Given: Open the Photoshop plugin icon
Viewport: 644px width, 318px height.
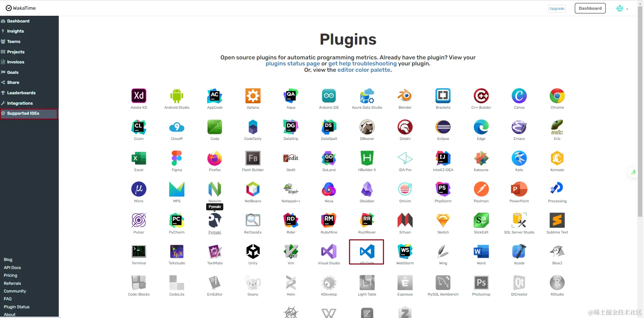Looking at the screenshot, I should pyautogui.click(x=481, y=283).
